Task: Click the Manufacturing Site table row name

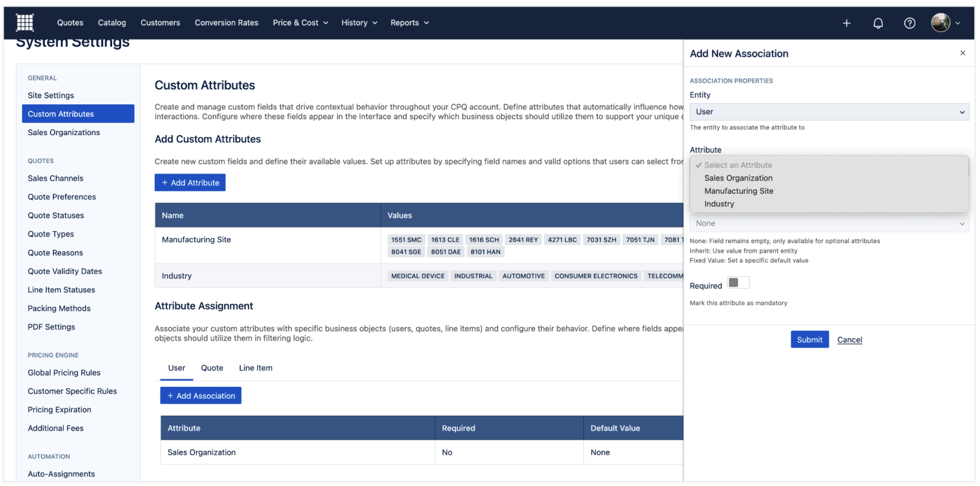Action: pos(196,239)
